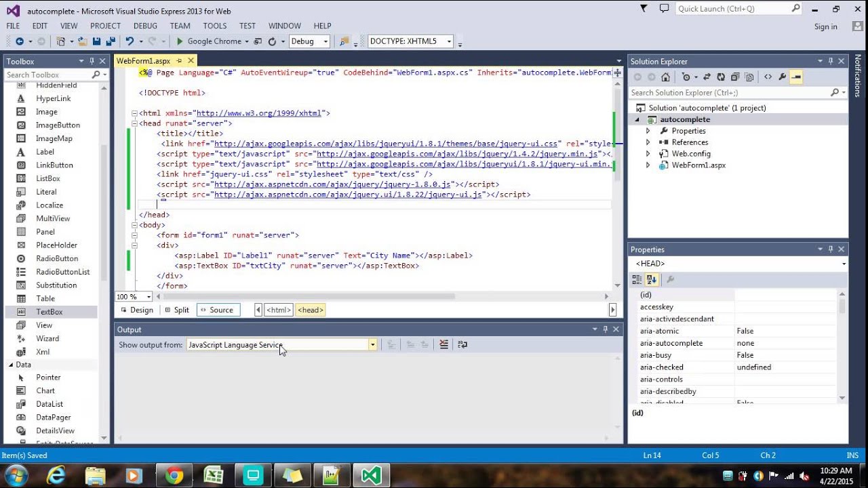Click the Source view tab
This screenshot has width=868, height=488.
218,310
